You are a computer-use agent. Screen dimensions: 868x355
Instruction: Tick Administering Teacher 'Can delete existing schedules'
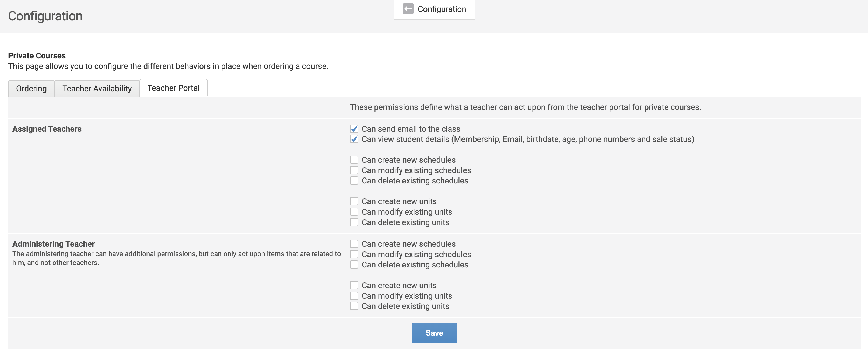click(354, 265)
